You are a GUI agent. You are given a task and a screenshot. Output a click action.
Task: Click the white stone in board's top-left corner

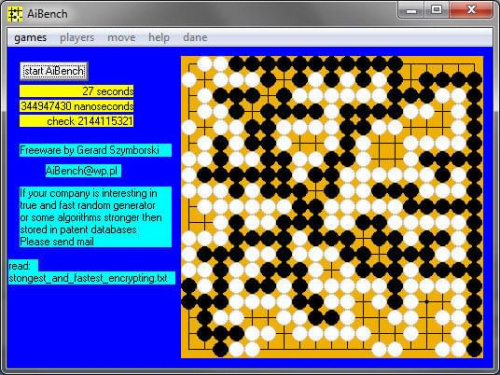coord(205,64)
